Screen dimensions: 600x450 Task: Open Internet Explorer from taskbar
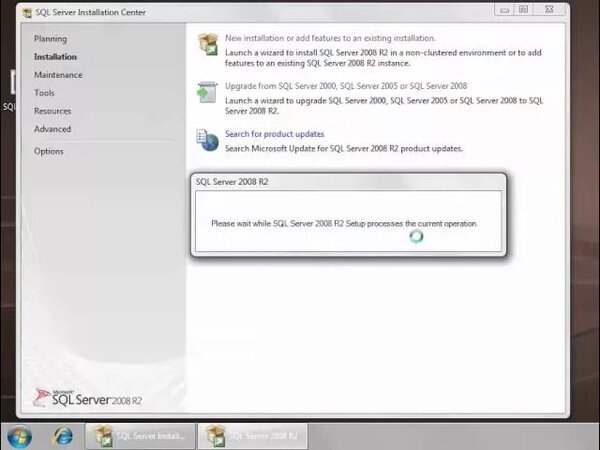[x=62, y=436]
